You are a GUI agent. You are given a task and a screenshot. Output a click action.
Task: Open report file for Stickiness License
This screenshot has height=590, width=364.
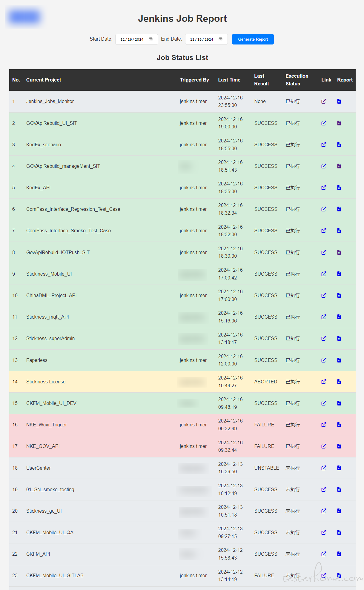pos(339,382)
